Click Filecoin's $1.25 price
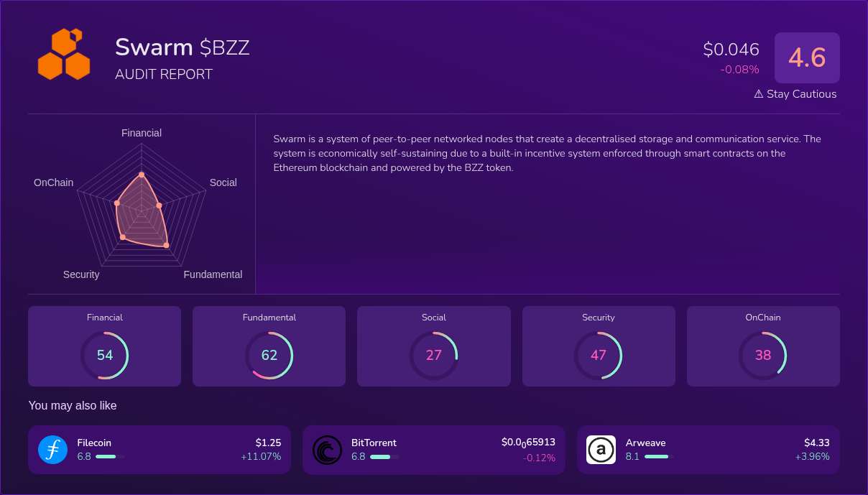This screenshot has height=495, width=868. (268, 443)
